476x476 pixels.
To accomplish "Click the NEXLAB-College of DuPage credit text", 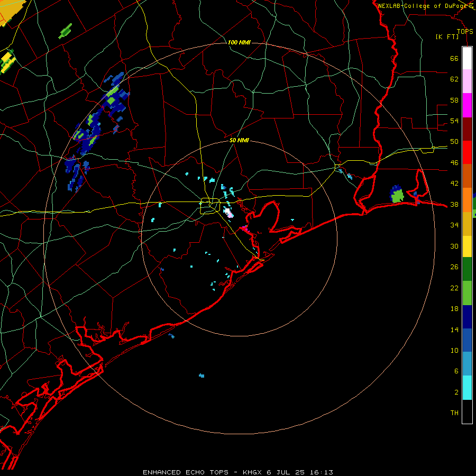I will 422,6.
